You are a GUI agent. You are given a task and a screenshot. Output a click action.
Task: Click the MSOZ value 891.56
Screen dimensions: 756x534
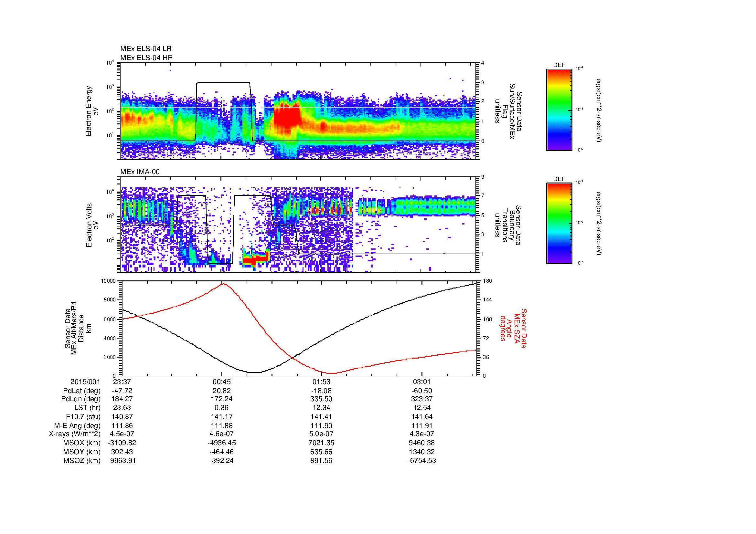pyautogui.click(x=321, y=461)
